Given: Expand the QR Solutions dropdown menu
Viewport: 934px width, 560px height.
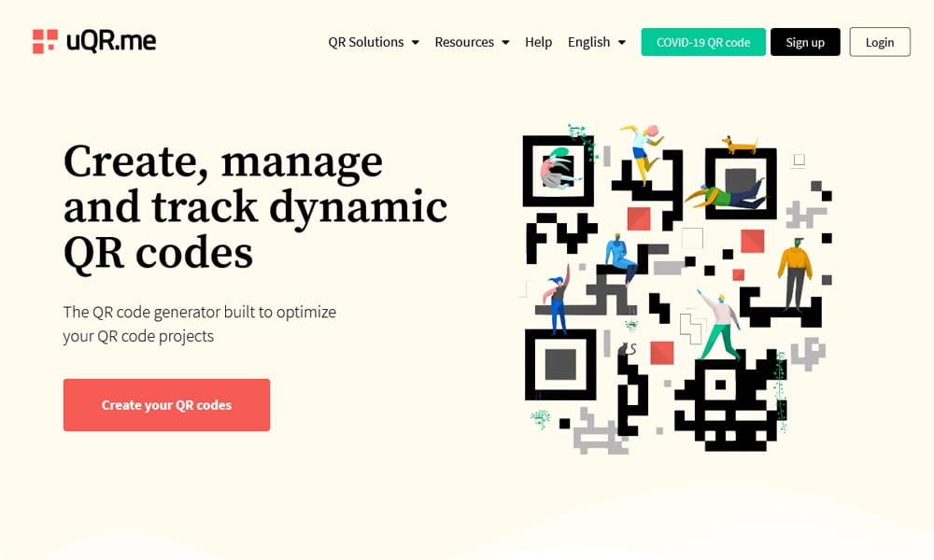Looking at the screenshot, I should [x=374, y=42].
